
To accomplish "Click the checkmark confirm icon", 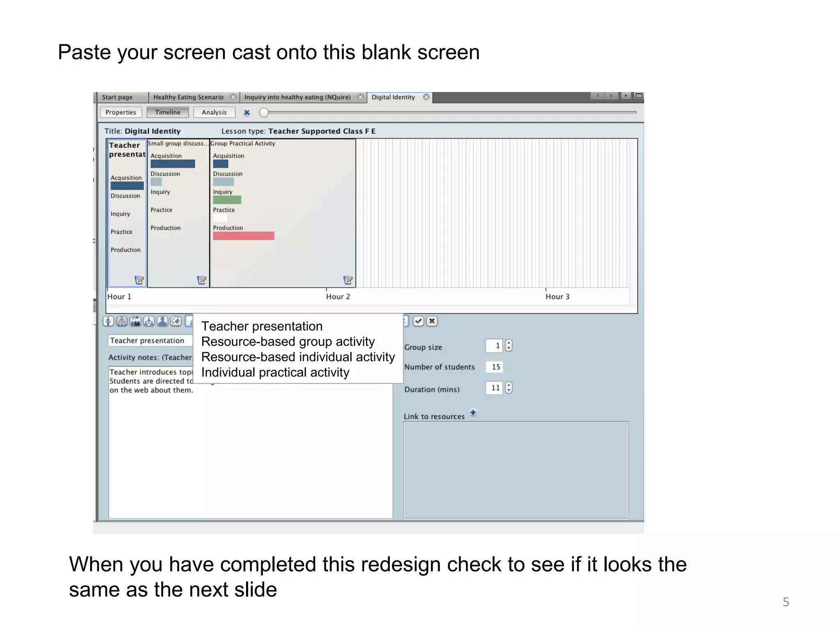I will pos(418,321).
